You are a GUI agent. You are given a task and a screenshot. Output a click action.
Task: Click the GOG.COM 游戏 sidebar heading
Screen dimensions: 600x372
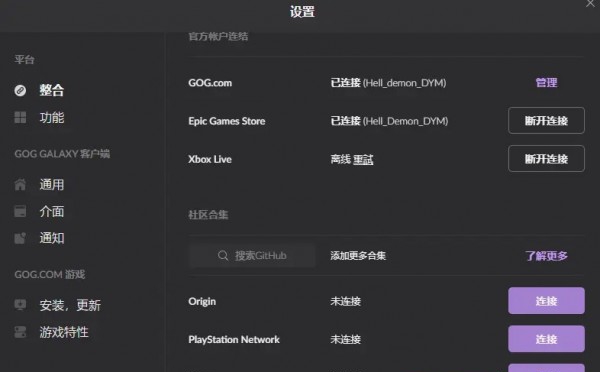click(x=50, y=274)
